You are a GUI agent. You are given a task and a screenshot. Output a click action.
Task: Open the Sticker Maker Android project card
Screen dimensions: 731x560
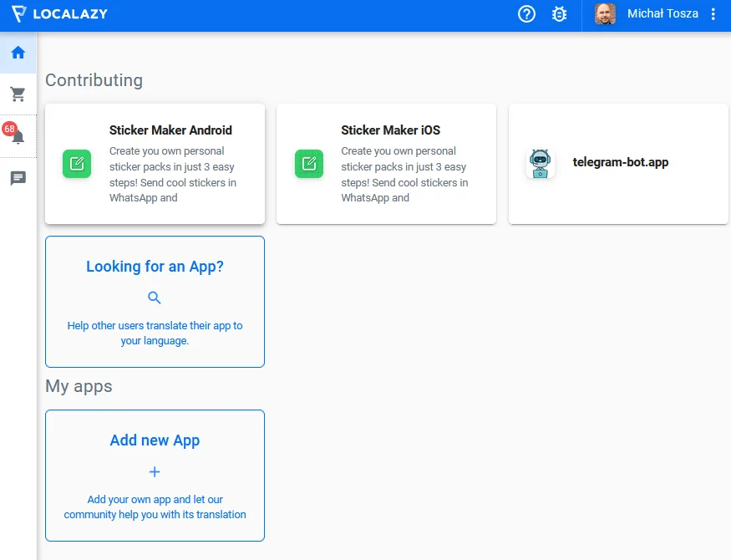[x=155, y=164]
